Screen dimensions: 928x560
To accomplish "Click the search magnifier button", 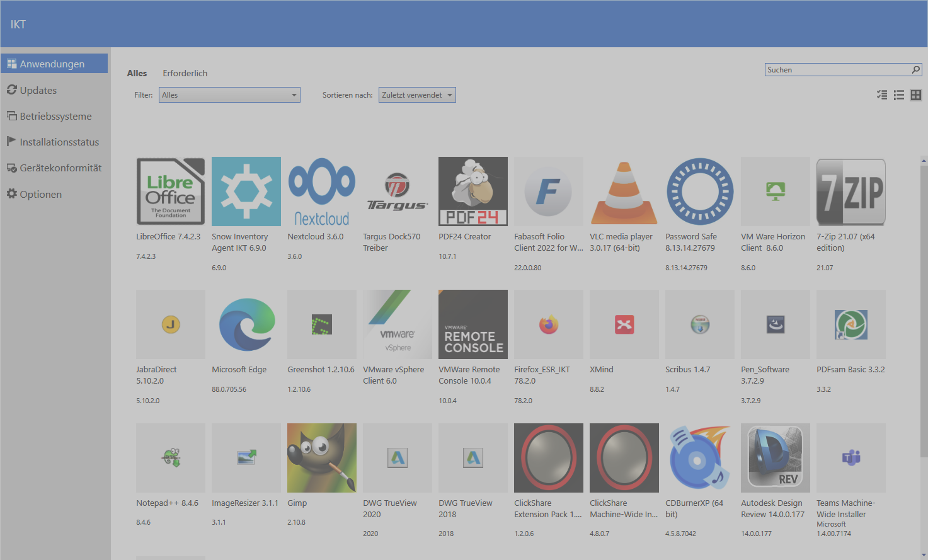I will tap(916, 69).
